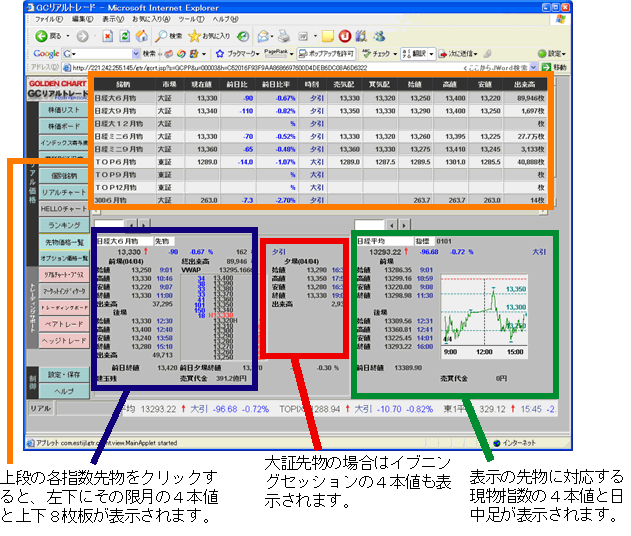The width and height of the screenshot is (631, 536).
Task: Open the ツール menu
Action: pos(191,19)
